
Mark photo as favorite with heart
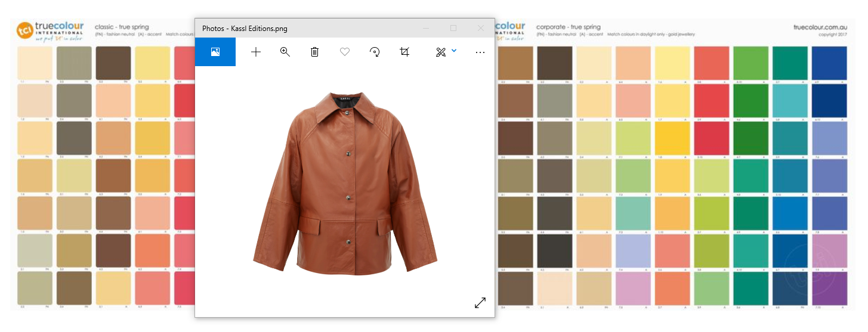[x=345, y=52]
